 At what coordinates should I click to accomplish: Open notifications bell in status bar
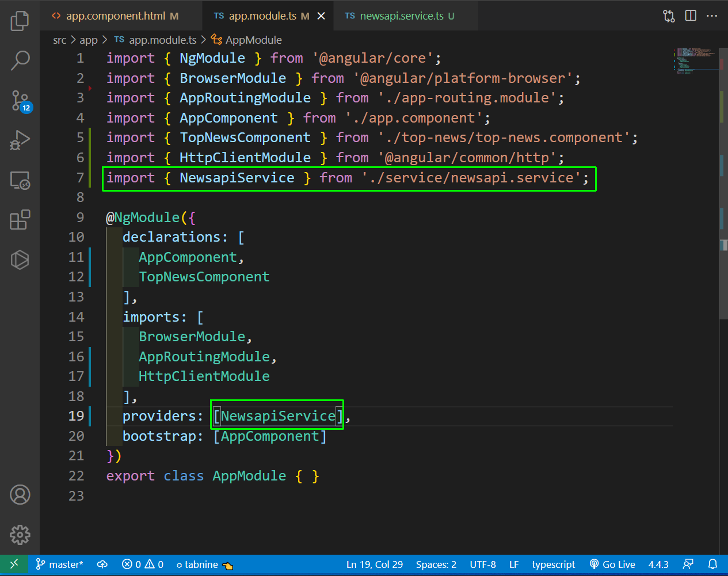pos(712,564)
